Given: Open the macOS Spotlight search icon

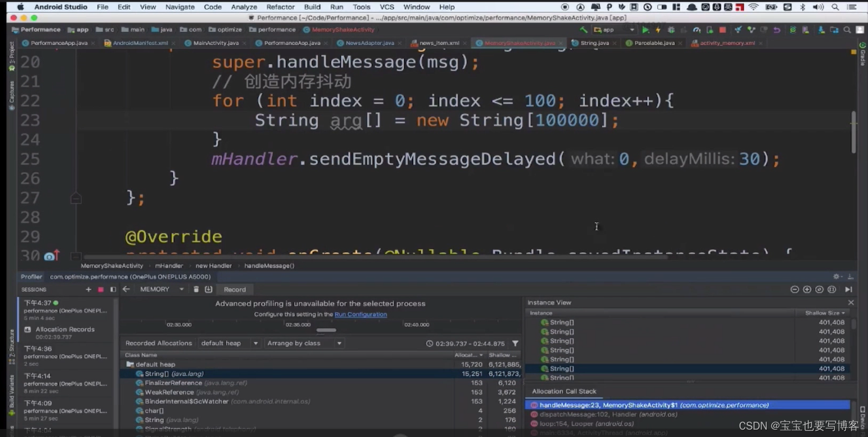Looking at the screenshot, I should point(835,7).
